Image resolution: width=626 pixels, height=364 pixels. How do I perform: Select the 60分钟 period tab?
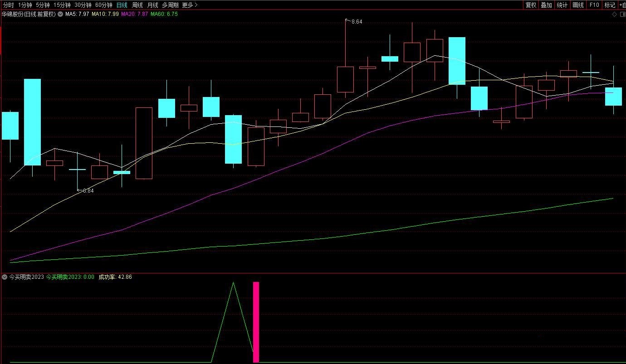104,5
